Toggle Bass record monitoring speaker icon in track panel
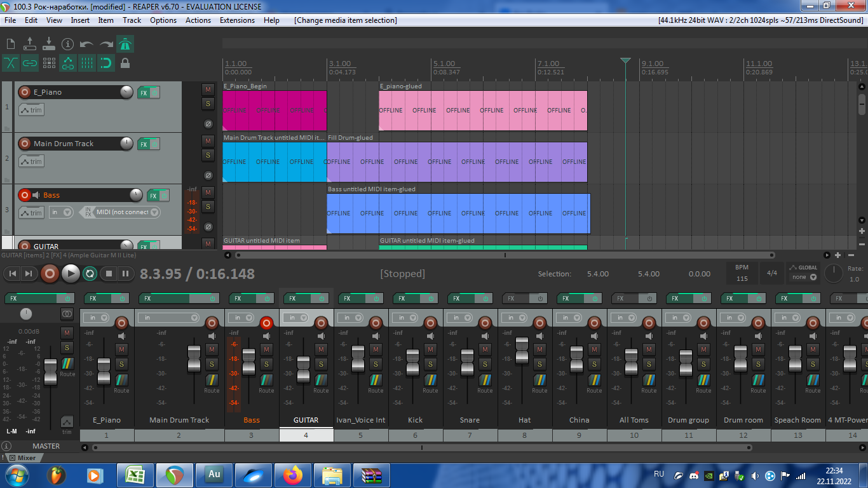 [36, 195]
